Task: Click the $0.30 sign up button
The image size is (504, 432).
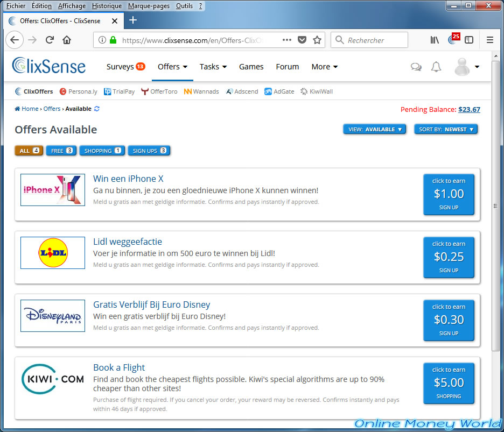Action: point(449,320)
